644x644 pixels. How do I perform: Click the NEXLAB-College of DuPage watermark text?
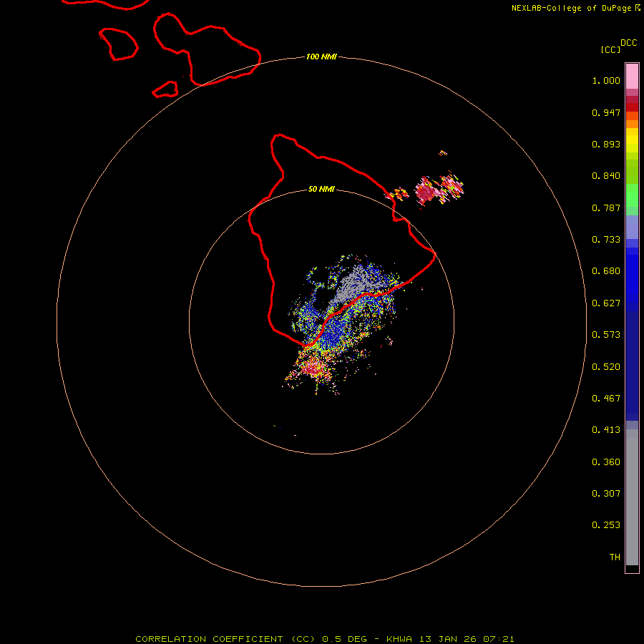[x=571, y=8]
